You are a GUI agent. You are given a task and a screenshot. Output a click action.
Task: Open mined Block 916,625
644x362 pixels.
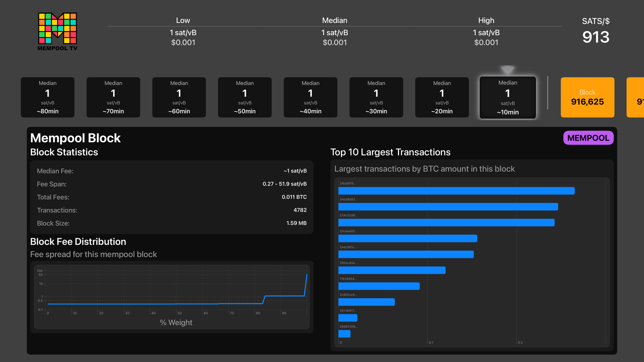(587, 97)
